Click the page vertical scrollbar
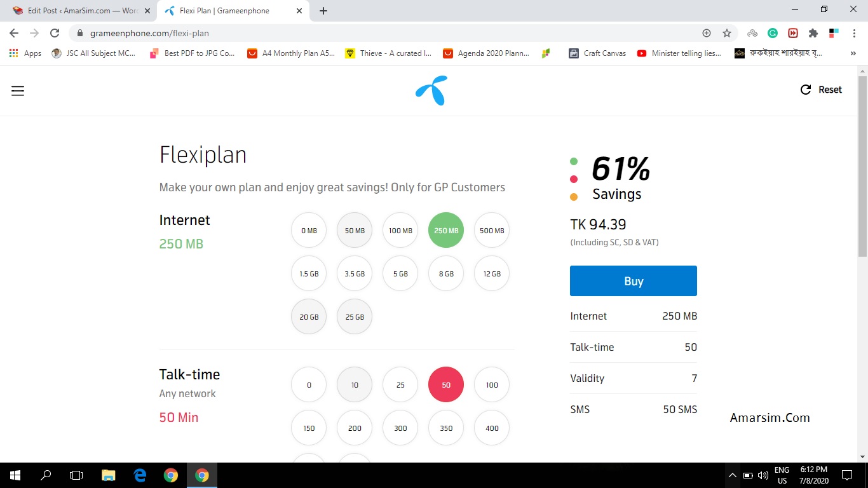 tap(862, 166)
